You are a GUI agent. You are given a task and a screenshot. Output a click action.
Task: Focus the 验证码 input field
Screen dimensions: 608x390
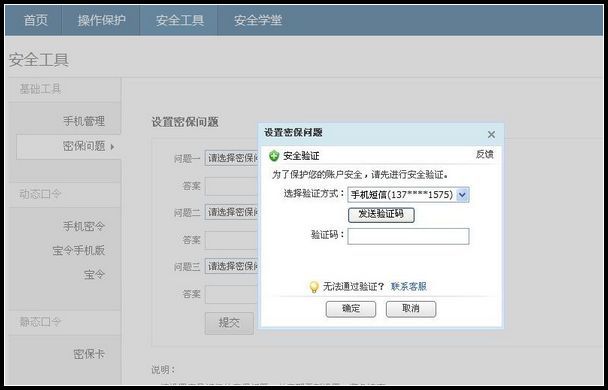(408, 236)
